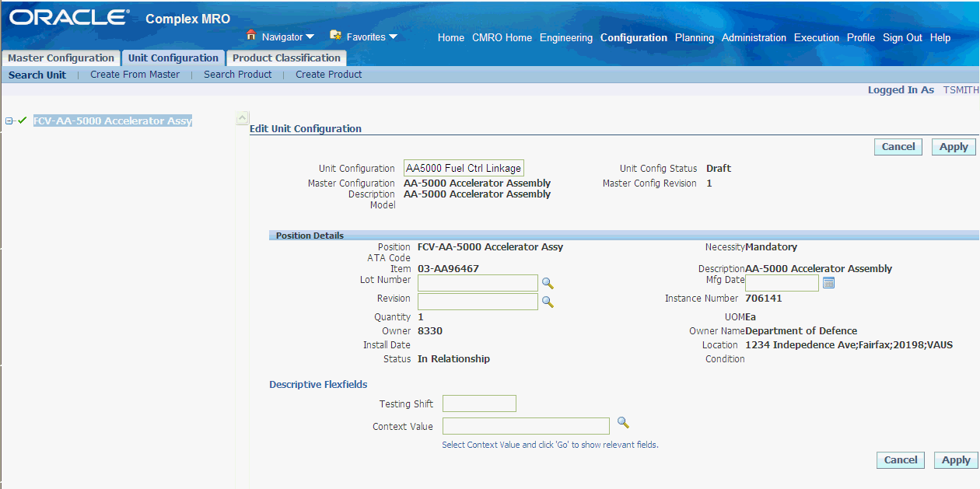Open Lot Number search magnifier icon

point(548,283)
